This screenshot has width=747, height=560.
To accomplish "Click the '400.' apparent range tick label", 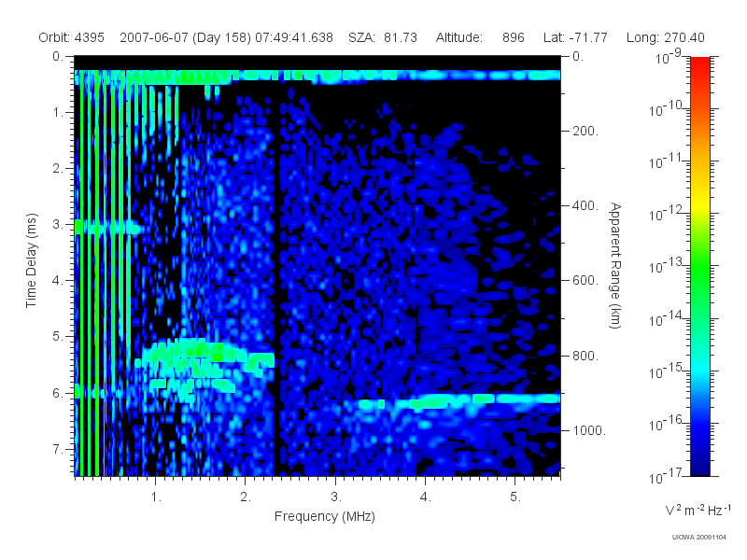I will click(585, 205).
